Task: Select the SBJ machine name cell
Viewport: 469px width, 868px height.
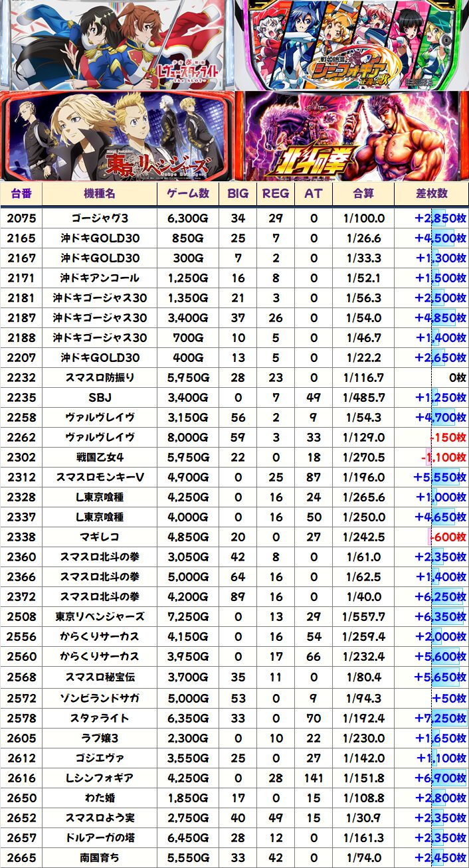Action: pos(100,397)
